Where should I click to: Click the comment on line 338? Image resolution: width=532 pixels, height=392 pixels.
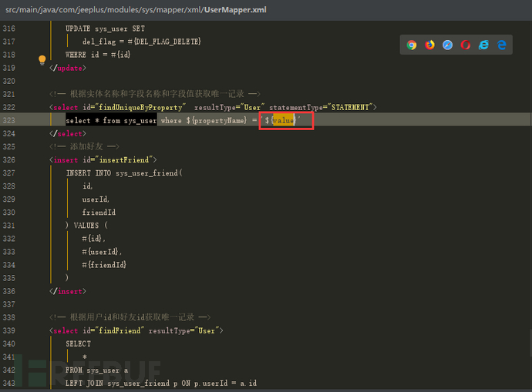pyautogui.click(x=130, y=317)
